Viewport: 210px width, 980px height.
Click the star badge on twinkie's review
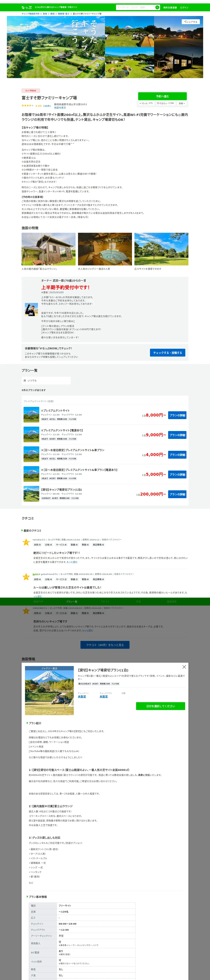pyautogui.click(x=26, y=542)
